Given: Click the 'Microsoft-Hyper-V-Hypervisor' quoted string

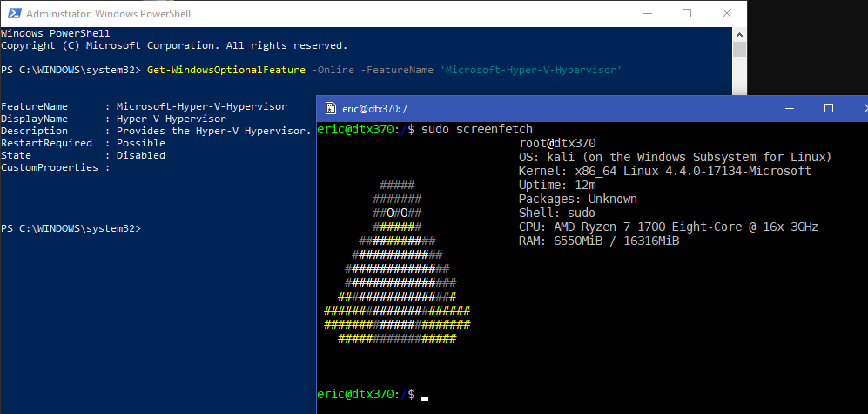Looking at the screenshot, I should point(531,70).
